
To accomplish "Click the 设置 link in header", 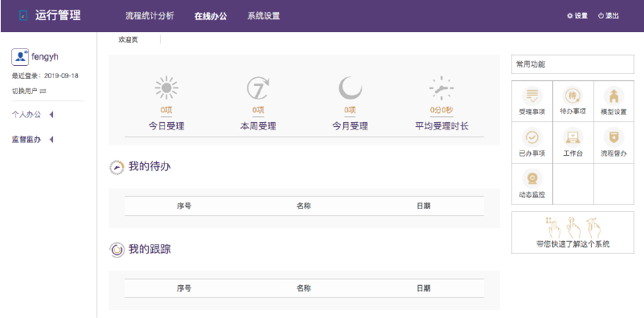I will pos(577,16).
